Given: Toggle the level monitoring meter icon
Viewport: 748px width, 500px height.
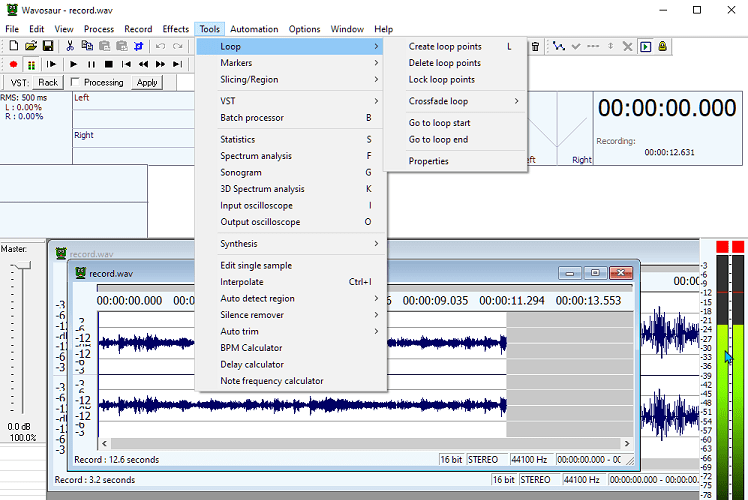Looking at the screenshot, I should coord(31,64).
